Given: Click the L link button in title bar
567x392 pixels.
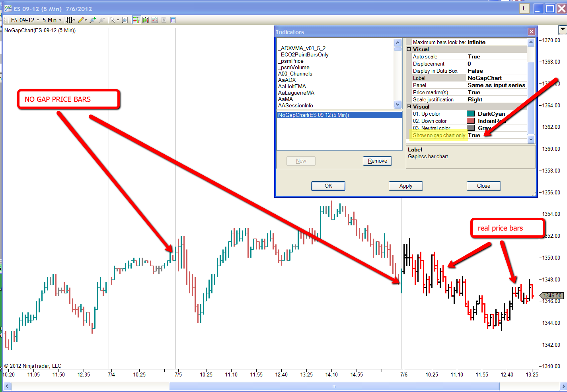Looking at the screenshot, I should [x=524, y=8].
